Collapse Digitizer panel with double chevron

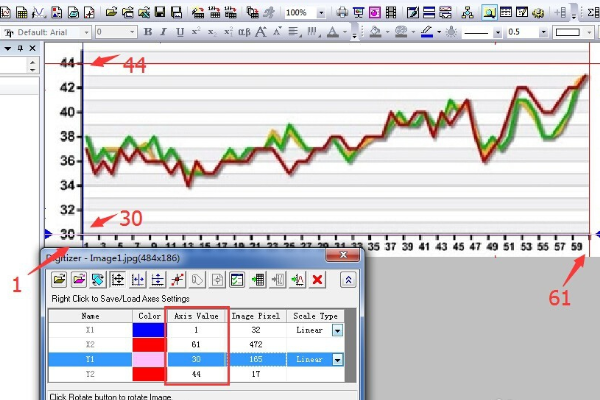click(x=348, y=280)
